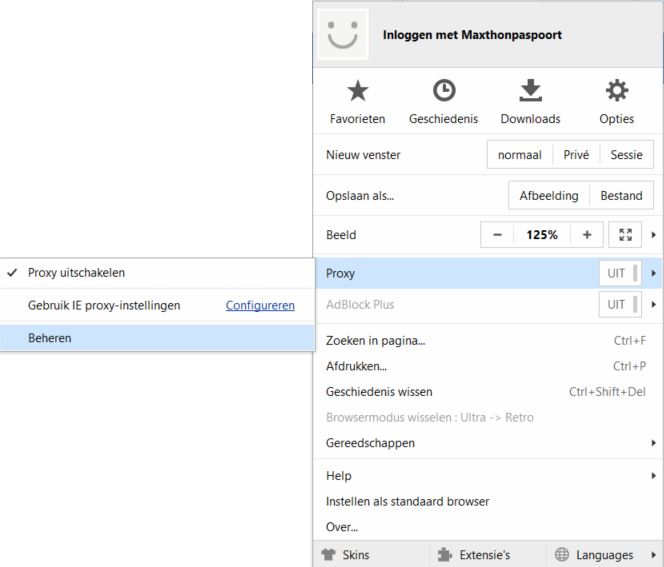Click the Ctrl+Shift+Del shortcut text
Viewport: 664px width, 567px height.
(x=607, y=392)
